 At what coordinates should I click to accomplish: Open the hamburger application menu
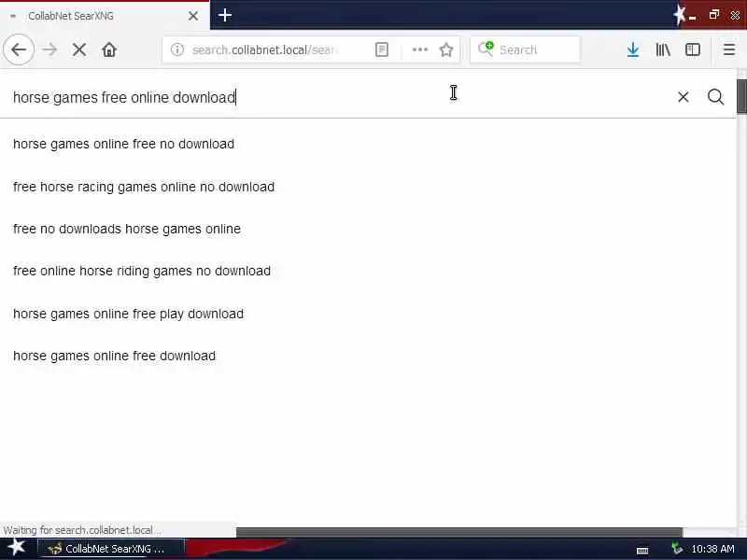click(x=729, y=49)
